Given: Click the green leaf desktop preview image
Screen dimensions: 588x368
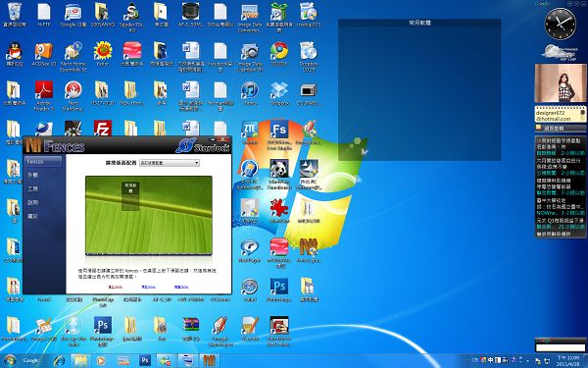Looking at the screenshot, I should coord(149,216).
